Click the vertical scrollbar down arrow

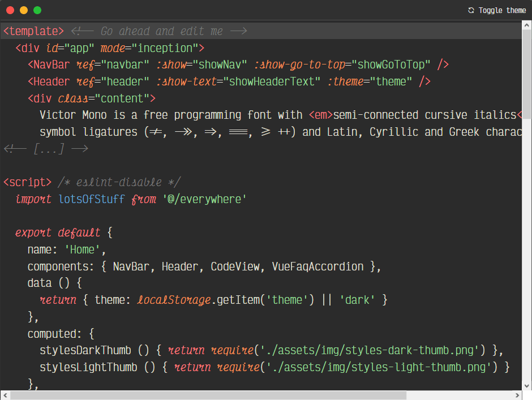[x=526, y=385]
